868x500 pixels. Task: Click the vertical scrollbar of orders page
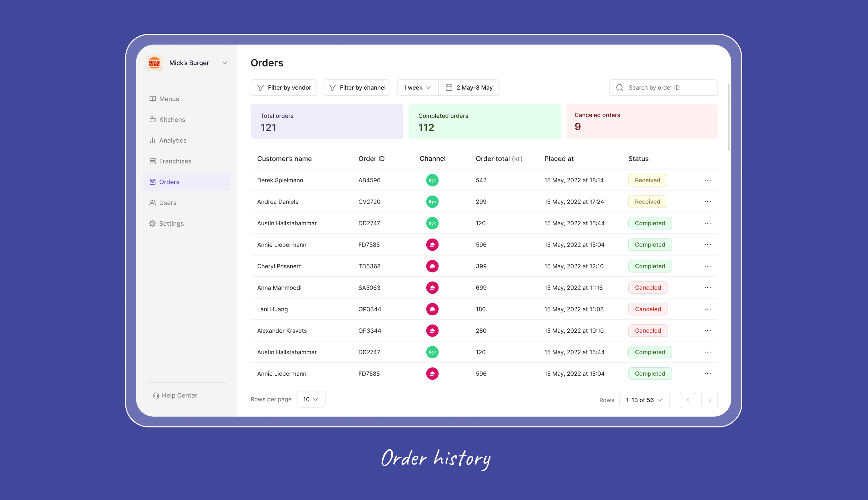(x=728, y=117)
